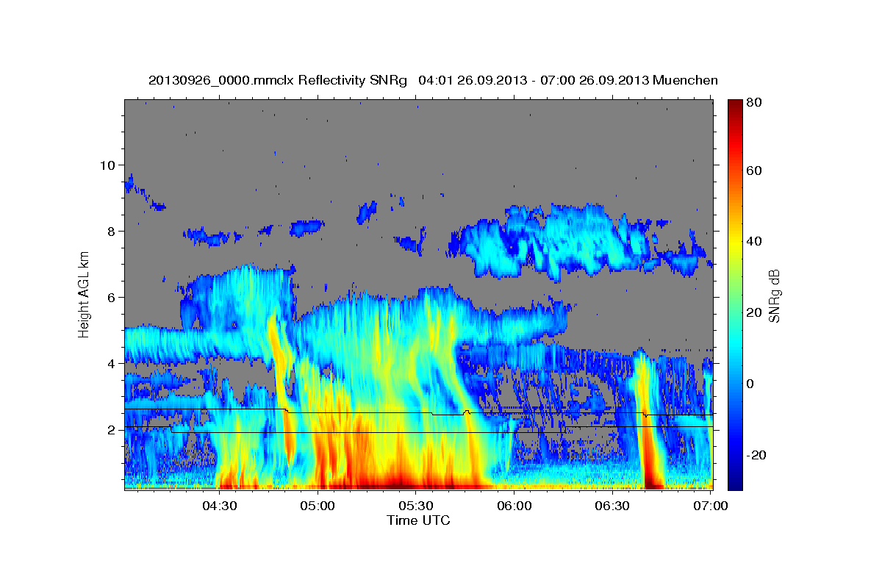Click the height tick label 4
882x588 pixels.
111,363
